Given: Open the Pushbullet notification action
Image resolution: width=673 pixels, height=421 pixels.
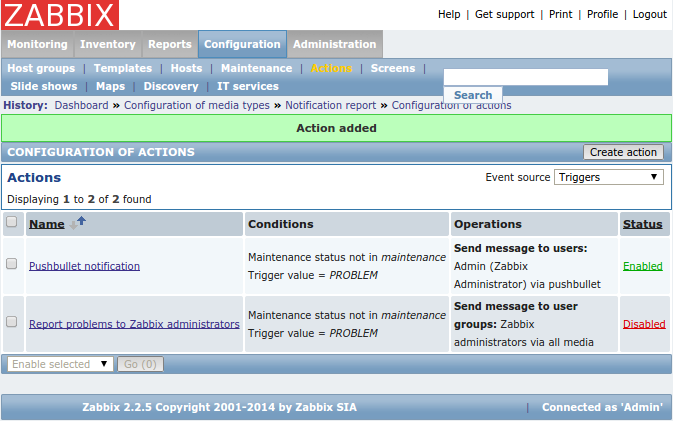Looking at the screenshot, I should coord(85,266).
